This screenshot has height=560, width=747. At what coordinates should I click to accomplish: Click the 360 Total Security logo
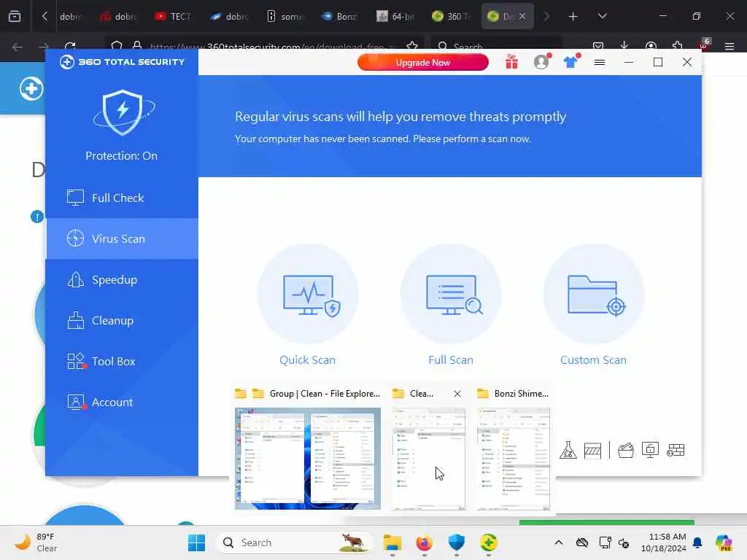[122, 62]
